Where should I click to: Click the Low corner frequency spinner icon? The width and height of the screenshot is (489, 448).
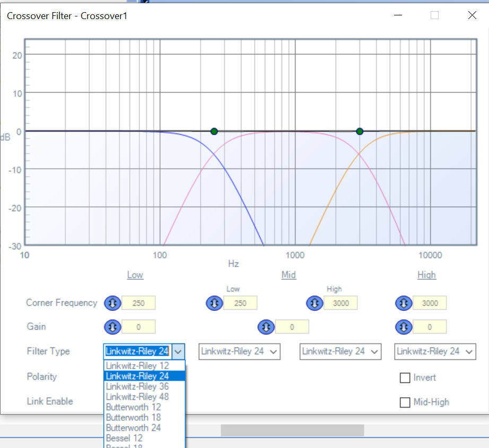(x=112, y=303)
